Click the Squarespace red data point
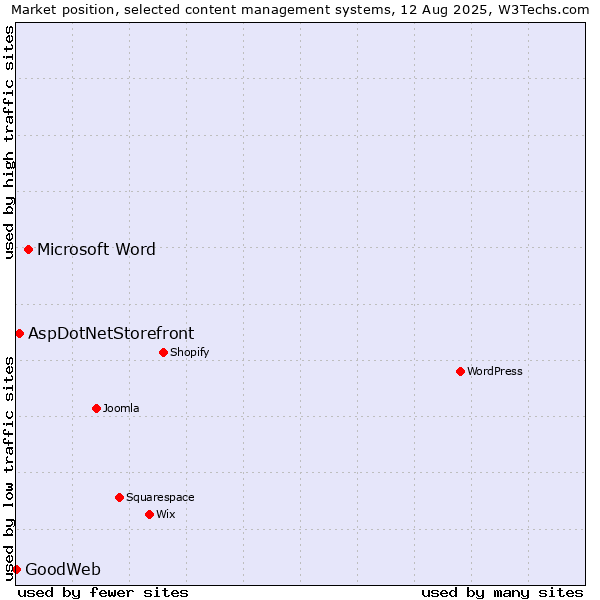The width and height of the screenshot is (600, 600). (x=119, y=497)
